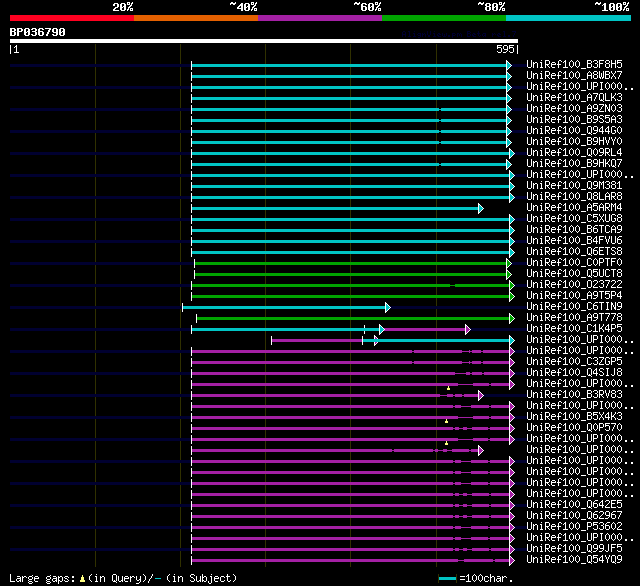Click the arrowhead ending the C6TIN9 alignment
This screenshot has height=586, width=640.
click(388, 308)
